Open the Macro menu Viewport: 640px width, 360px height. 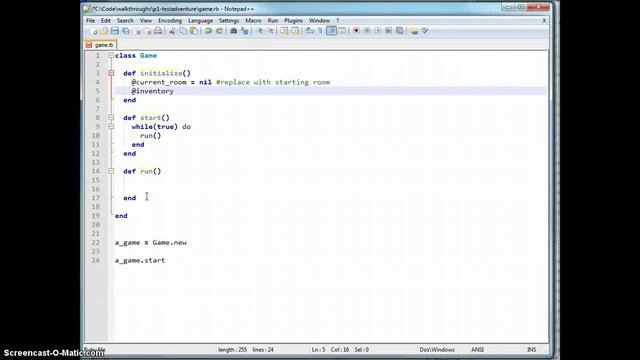pos(253,20)
